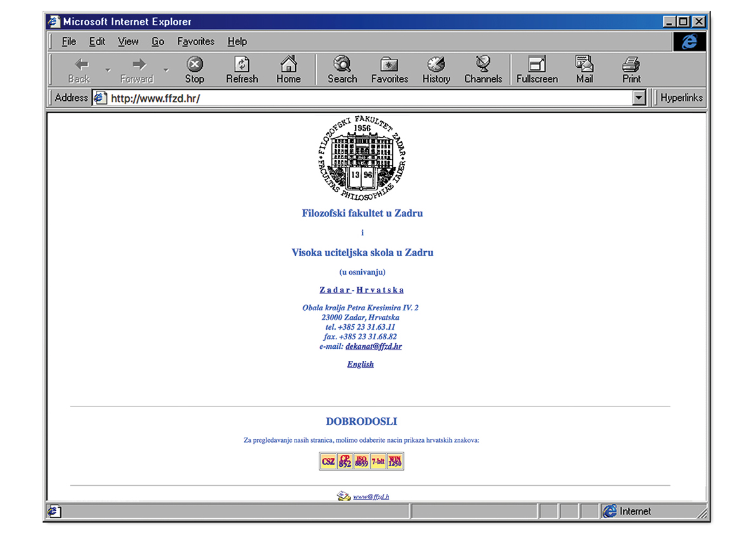Viewport: 756px width, 534px height.
Task: Open the Back button history arrow
Action: click(x=108, y=70)
